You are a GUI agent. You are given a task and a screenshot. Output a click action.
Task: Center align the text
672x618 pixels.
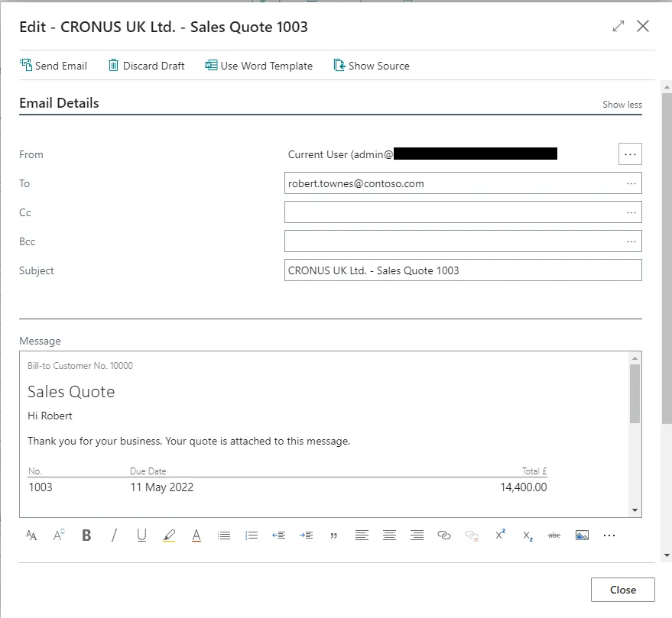point(389,535)
